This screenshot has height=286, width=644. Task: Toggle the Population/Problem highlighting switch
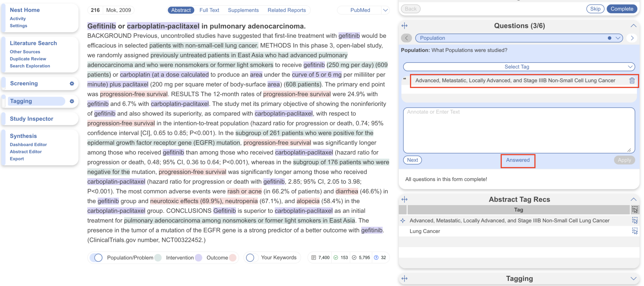(97, 257)
